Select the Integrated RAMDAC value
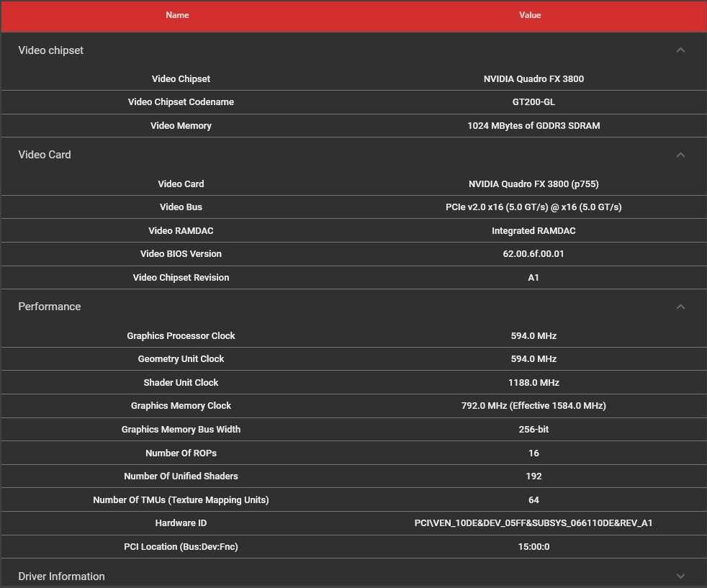The image size is (707, 588). click(533, 231)
